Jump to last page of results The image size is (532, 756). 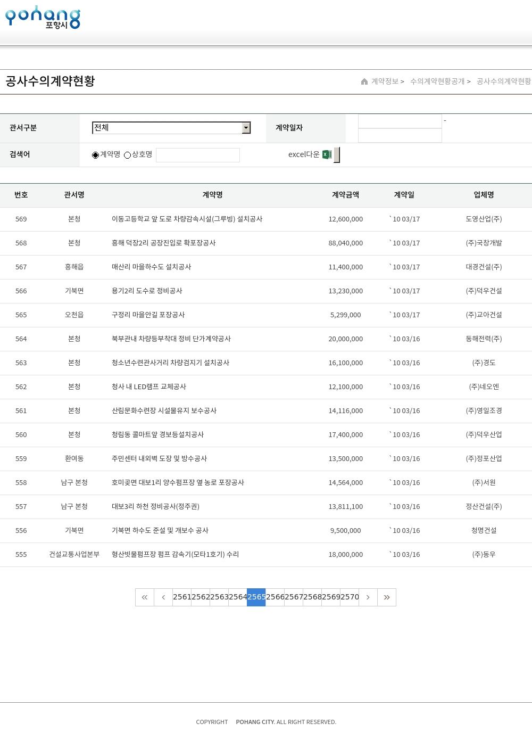click(x=387, y=597)
